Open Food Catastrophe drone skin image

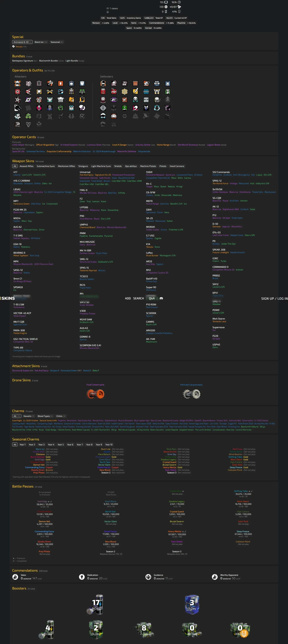[95, 394]
